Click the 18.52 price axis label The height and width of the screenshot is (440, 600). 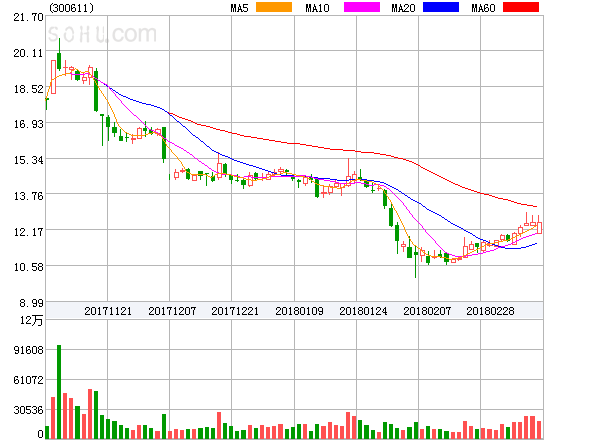[x=28, y=89]
